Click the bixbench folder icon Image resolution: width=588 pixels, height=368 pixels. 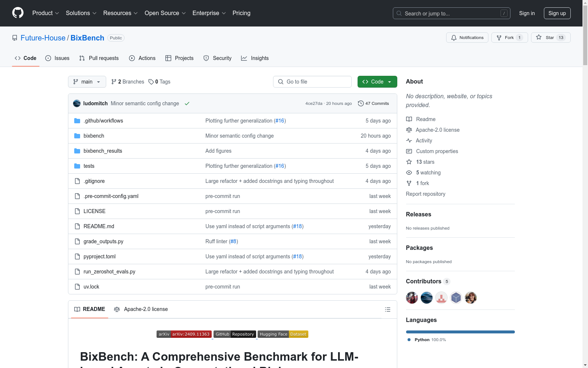click(x=77, y=136)
